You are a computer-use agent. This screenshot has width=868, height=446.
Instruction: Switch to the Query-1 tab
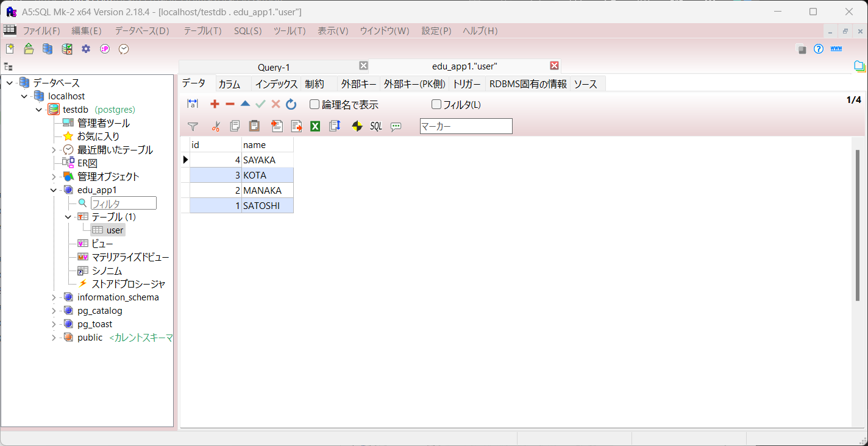pos(274,67)
